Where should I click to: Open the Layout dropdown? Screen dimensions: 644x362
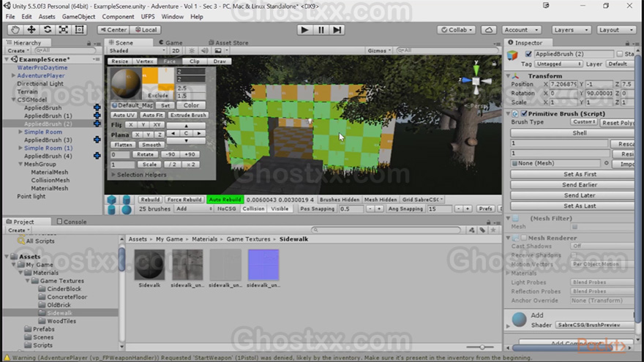click(616, 30)
